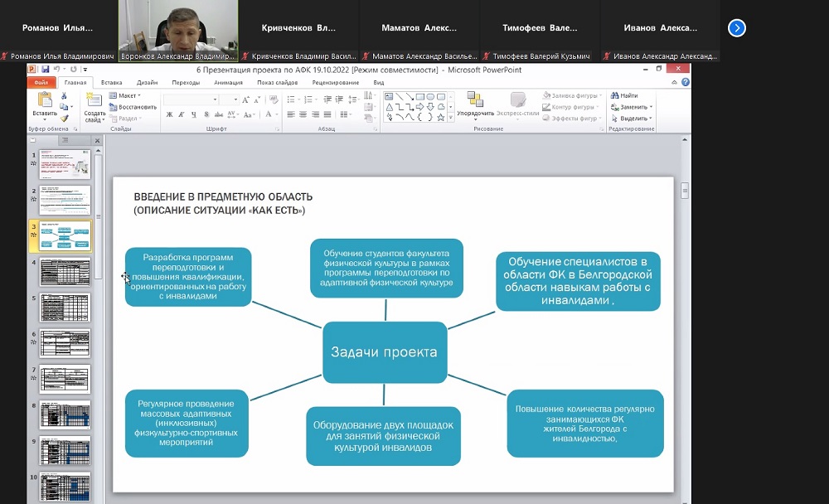Open the Анимация ribbon tab
This screenshot has width=829, height=504.
[228, 83]
